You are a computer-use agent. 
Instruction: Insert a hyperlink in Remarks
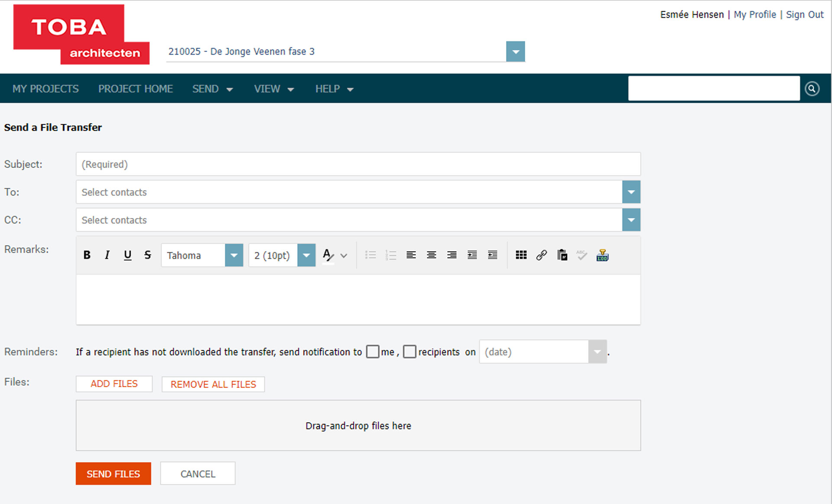point(541,255)
